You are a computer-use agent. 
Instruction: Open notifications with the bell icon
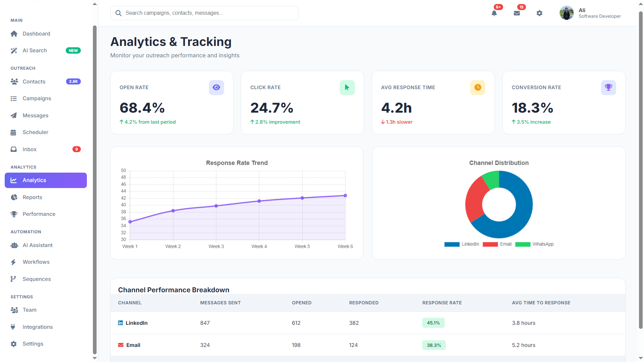point(494,13)
